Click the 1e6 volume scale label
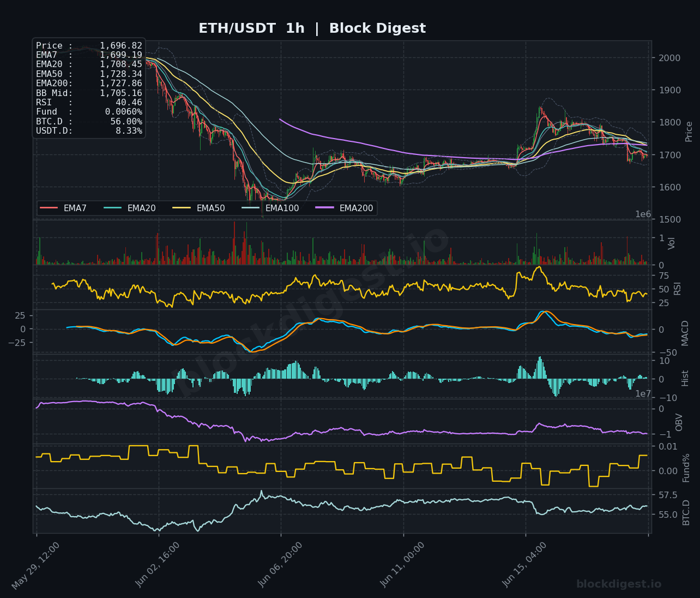700x598 pixels. point(643,214)
